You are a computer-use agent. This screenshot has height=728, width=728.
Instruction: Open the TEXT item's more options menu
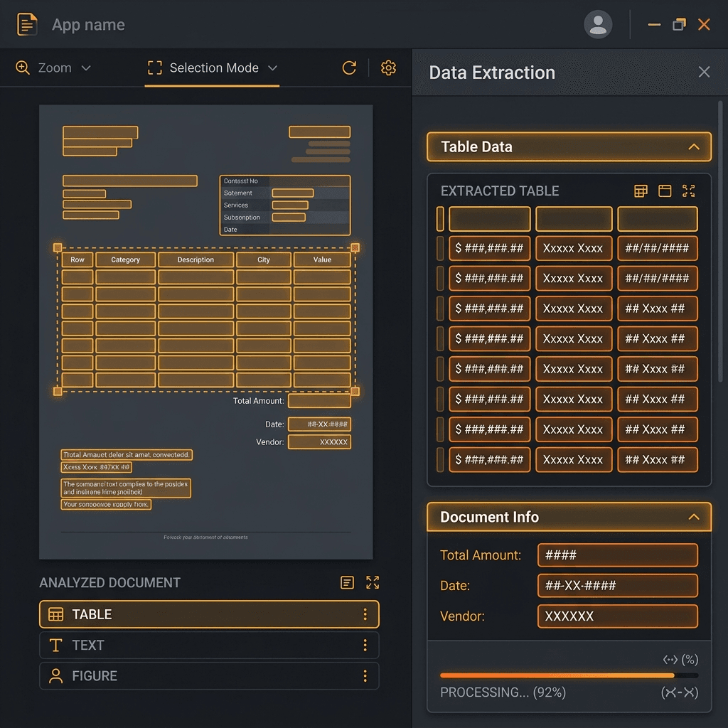pyautogui.click(x=365, y=645)
